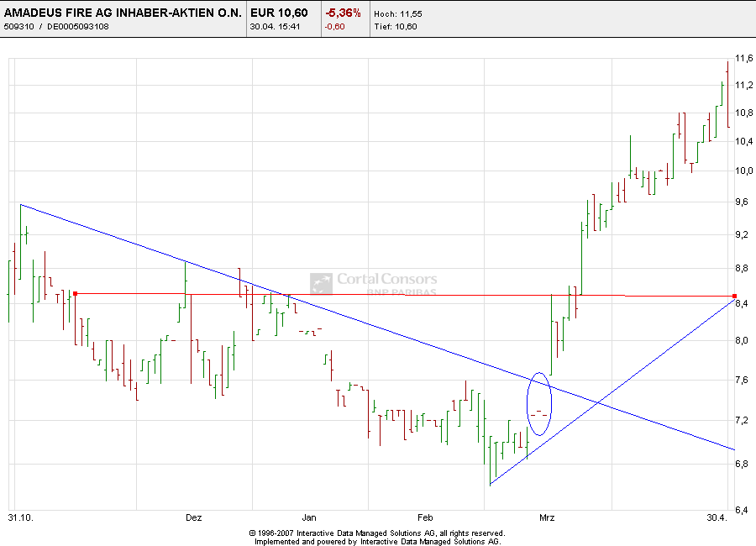Image resolution: width=756 pixels, height=546 pixels.
Task: Select the red line's right endpoint marker
Action: [x=734, y=296]
